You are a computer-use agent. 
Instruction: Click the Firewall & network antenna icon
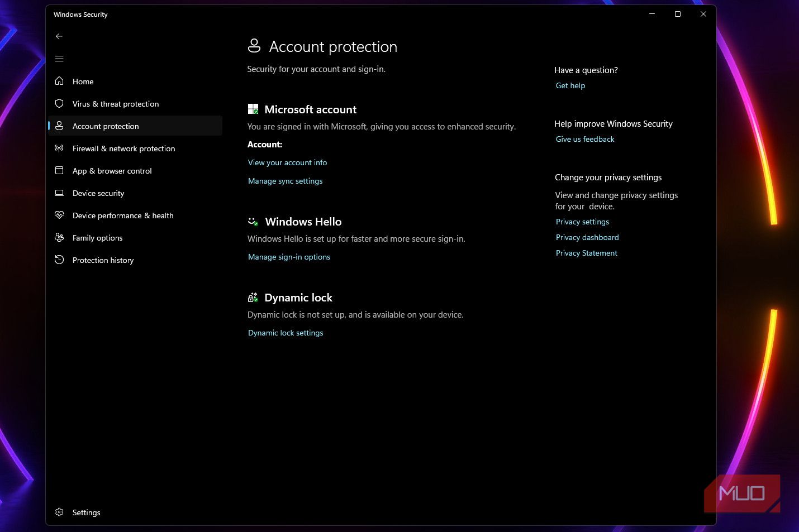click(59, 148)
